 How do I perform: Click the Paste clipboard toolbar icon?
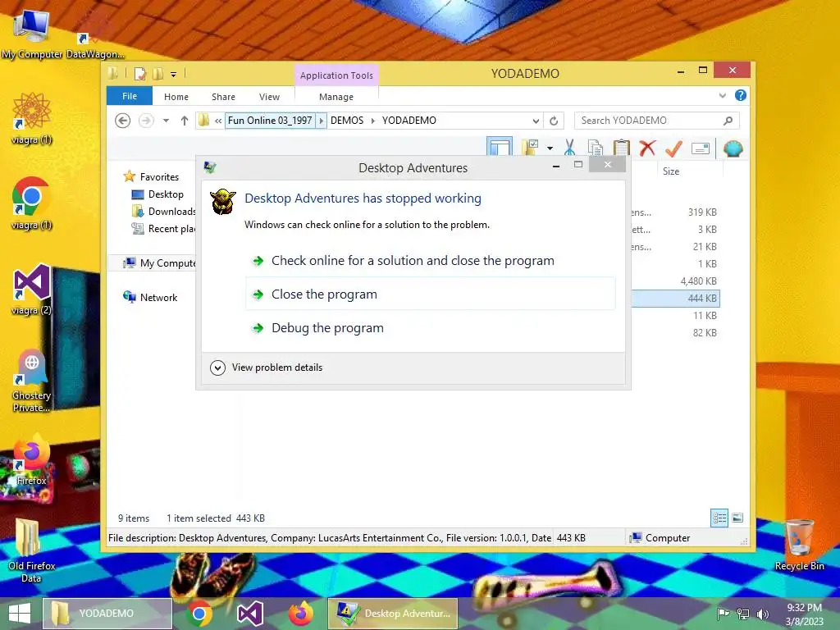click(x=622, y=148)
